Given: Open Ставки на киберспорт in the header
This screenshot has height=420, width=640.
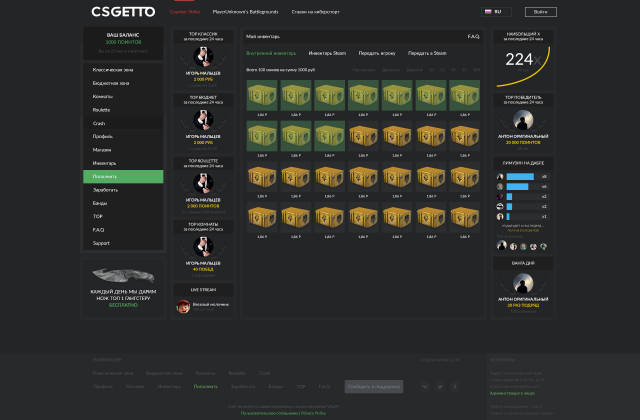Looking at the screenshot, I should [x=315, y=12].
